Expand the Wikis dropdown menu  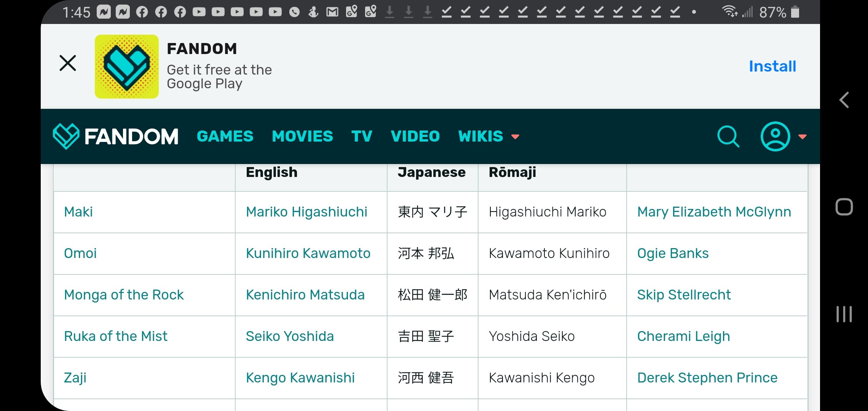click(489, 136)
